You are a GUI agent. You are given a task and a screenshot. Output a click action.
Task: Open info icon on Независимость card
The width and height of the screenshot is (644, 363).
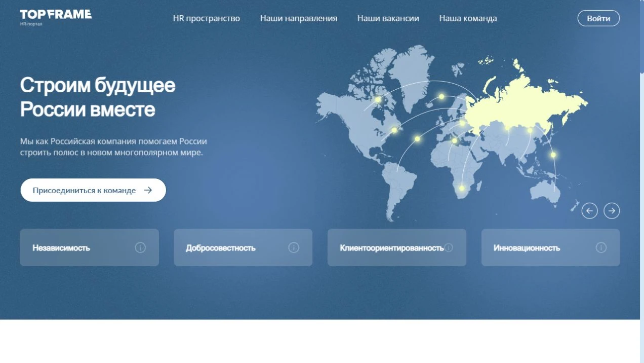pos(140,247)
